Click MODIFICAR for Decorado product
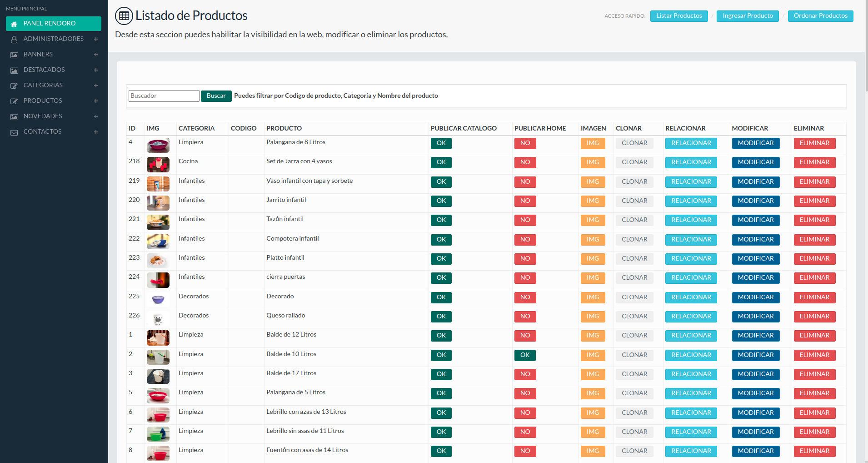The height and width of the screenshot is (463, 868). pyautogui.click(x=755, y=297)
